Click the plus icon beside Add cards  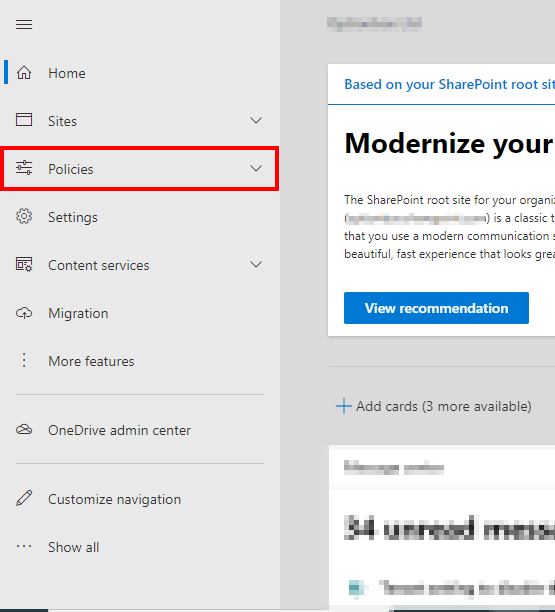343,406
